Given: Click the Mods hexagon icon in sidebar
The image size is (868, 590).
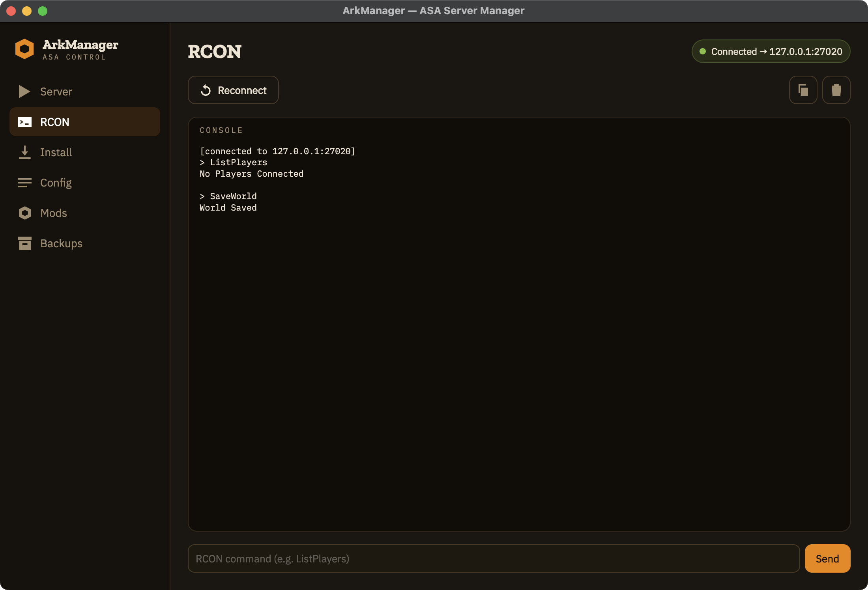Looking at the screenshot, I should [24, 213].
